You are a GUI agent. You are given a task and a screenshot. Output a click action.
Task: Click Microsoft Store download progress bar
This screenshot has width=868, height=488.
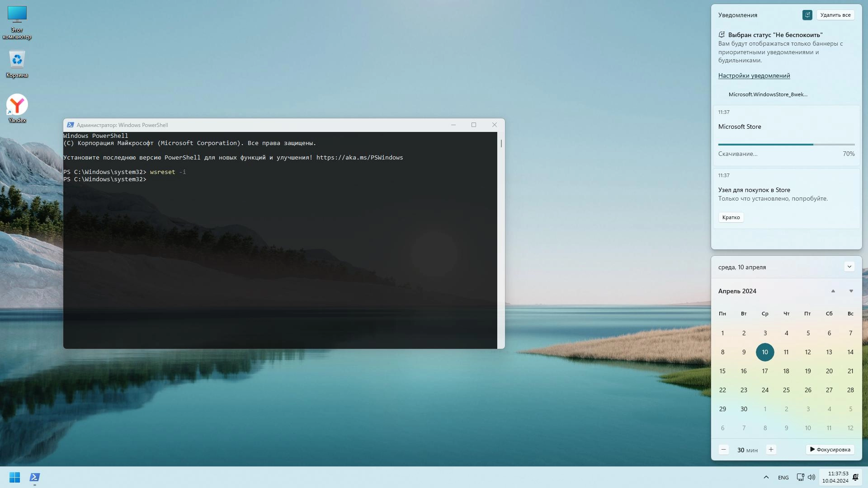[x=786, y=145]
